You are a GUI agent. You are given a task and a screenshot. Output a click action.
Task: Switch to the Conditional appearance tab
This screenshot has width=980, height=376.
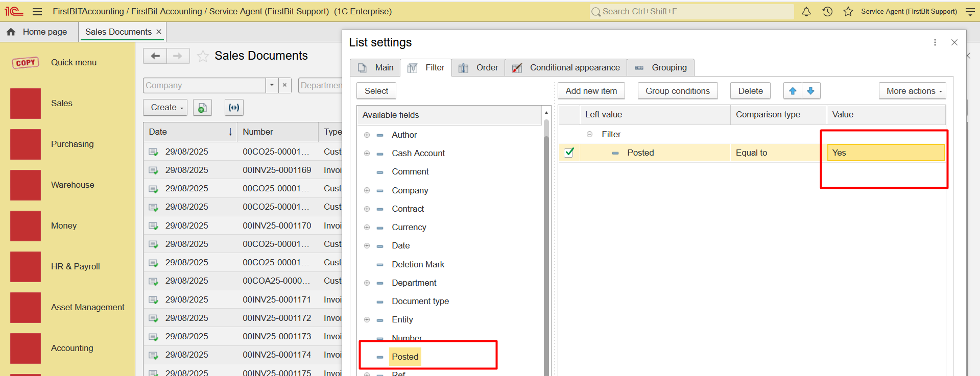[566, 67]
